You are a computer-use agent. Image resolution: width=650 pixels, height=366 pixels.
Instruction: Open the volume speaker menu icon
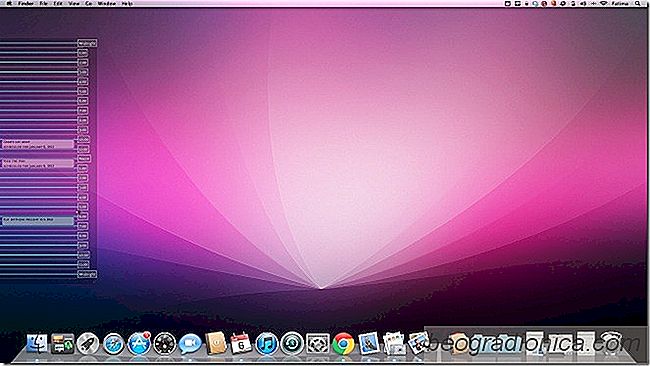(584, 3)
